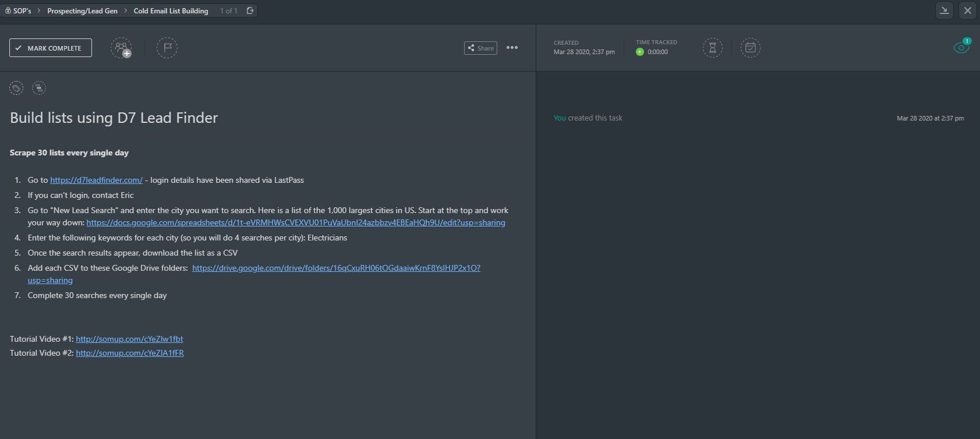The width and height of the screenshot is (980, 439).
Task: Click the move task icon in breadcrumb
Action: [x=250, y=10]
